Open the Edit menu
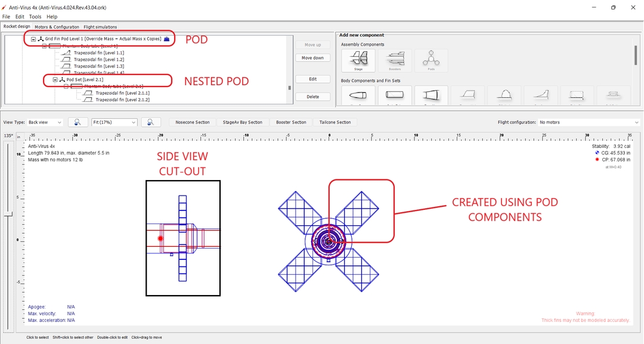Viewport: 644px width, 344px height. (20, 17)
